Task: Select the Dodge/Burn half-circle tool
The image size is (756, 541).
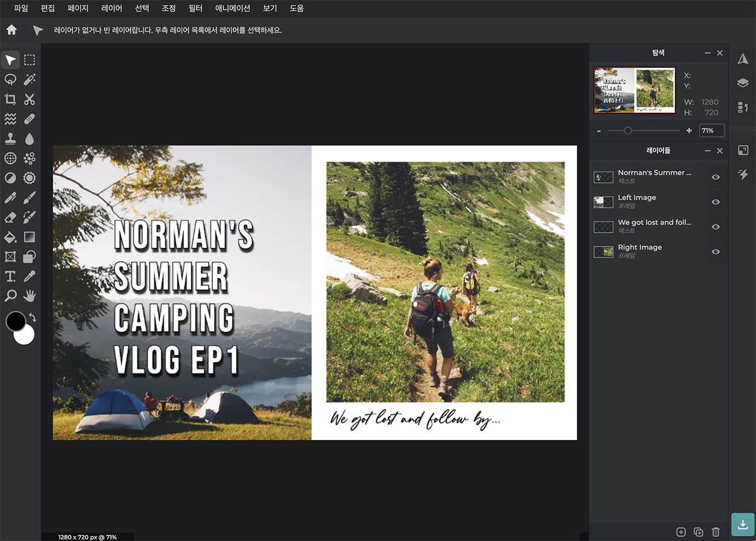Action: (10, 178)
